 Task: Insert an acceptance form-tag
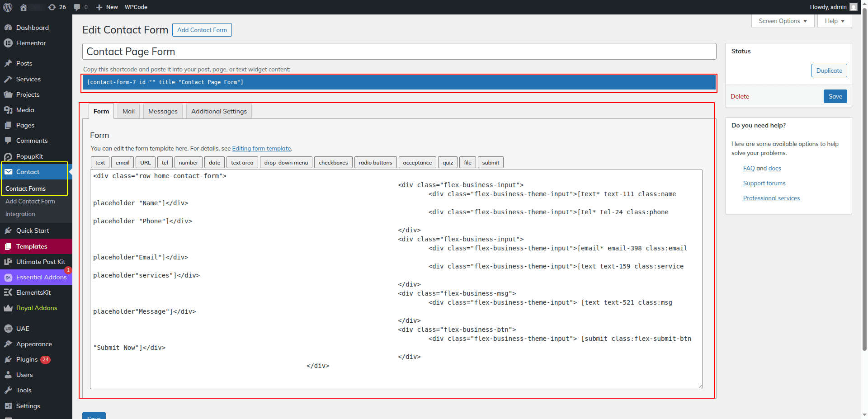[417, 163]
